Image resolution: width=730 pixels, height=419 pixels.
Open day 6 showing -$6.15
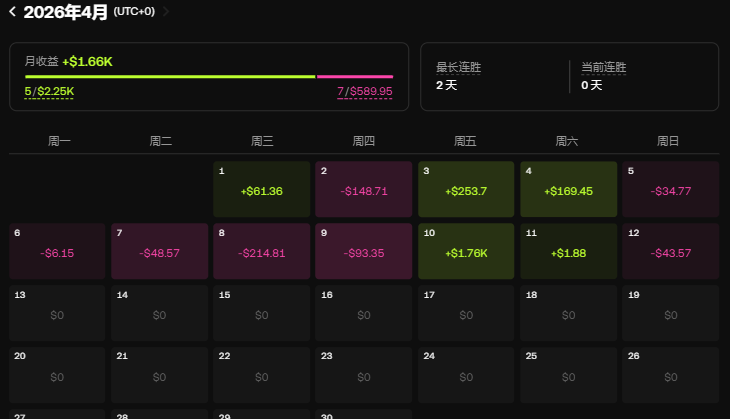(57, 251)
